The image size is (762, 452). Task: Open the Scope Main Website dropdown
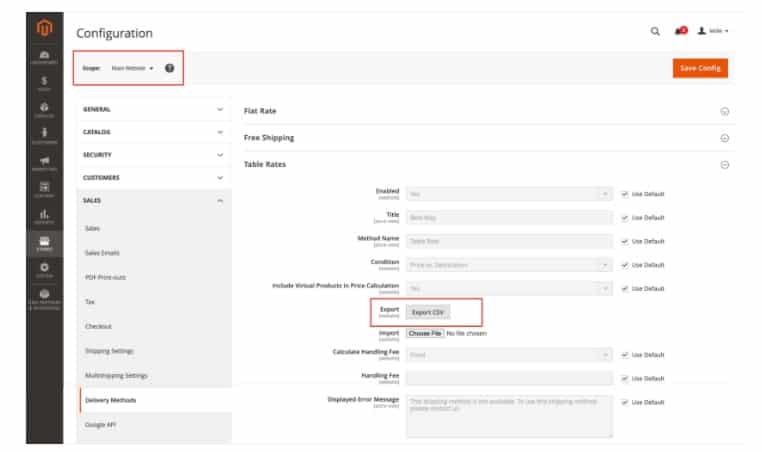pos(132,68)
